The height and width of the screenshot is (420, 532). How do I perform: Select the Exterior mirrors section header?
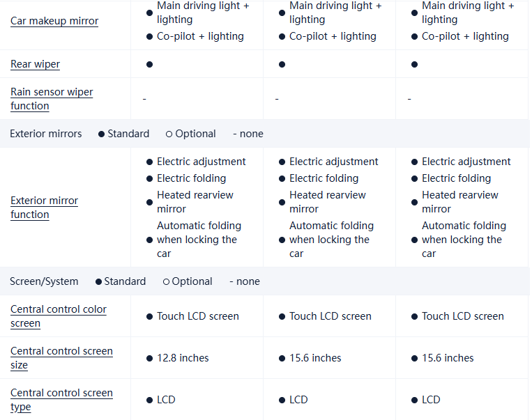tap(46, 134)
